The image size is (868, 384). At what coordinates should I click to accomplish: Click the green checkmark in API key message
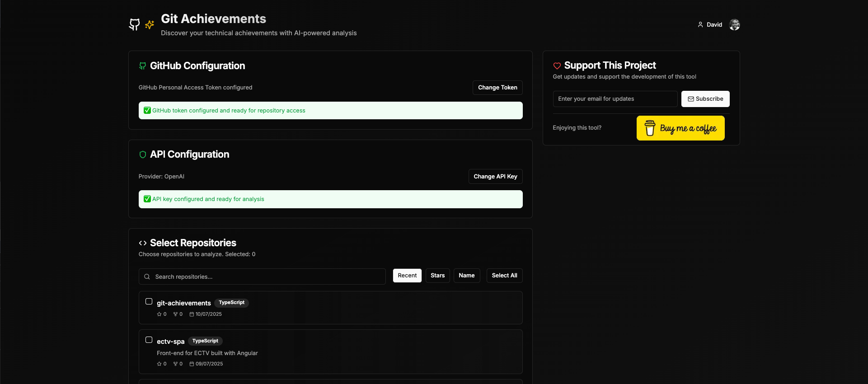[147, 199]
